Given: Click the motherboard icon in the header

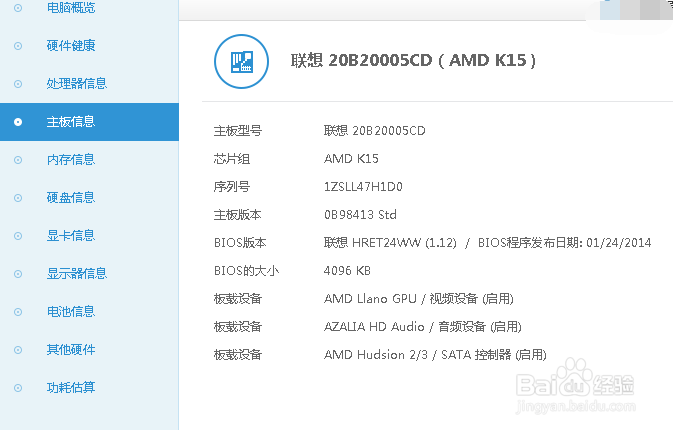Looking at the screenshot, I should click(x=242, y=61).
